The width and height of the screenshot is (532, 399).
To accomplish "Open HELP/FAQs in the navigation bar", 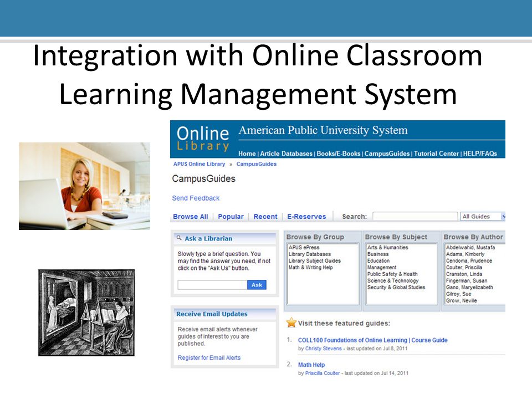I will pyautogui.click(x=480, y=154).
